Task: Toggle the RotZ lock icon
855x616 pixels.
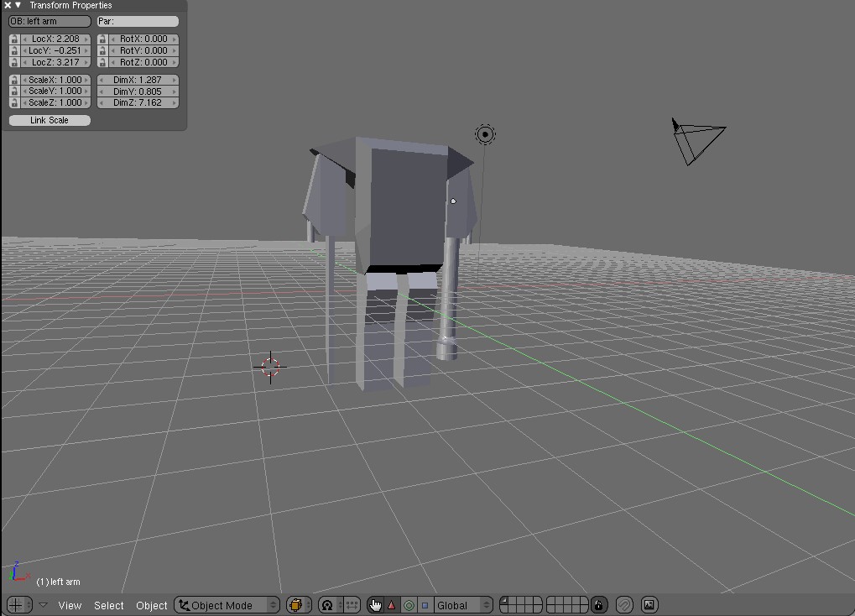Action: (x=102, y=62)
